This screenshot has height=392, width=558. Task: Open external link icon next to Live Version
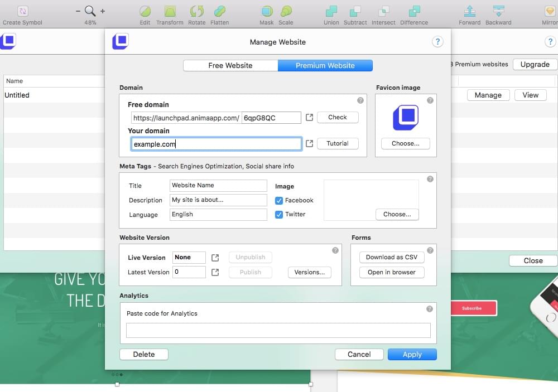pos(215,258)
